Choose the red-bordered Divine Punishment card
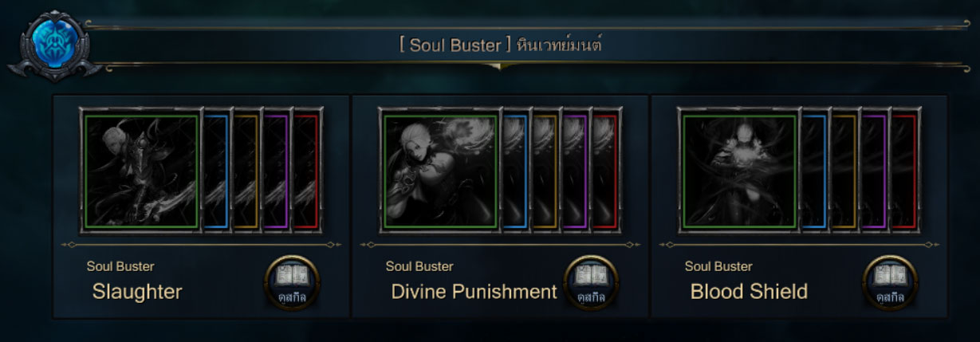Screen dimensions: 980x342 coord(605,171)
